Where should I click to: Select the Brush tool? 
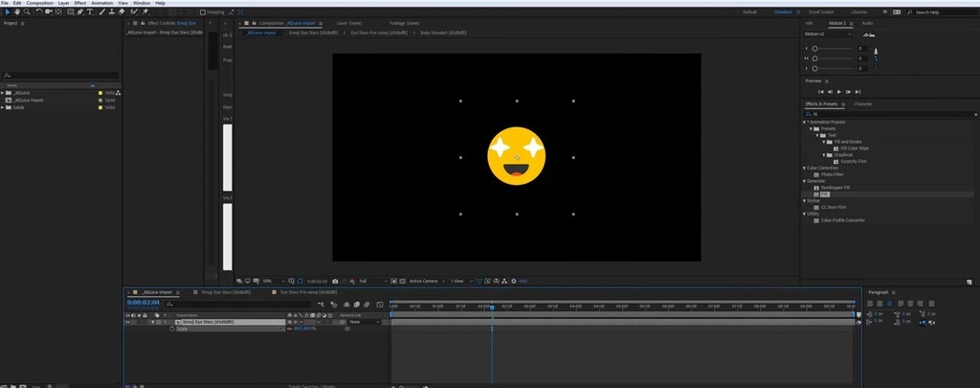tap(101, 11)
